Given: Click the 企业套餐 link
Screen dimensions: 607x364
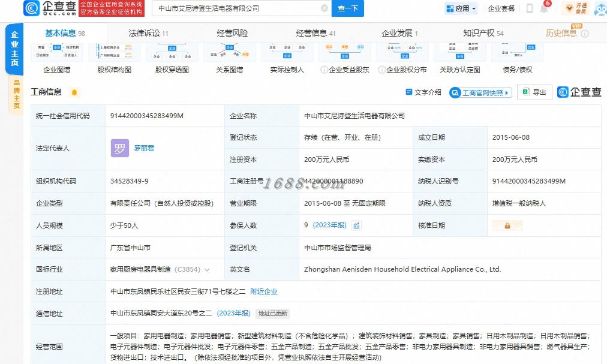Looking at the screenshot, I should pyautogui.click(x=501, y=8).
